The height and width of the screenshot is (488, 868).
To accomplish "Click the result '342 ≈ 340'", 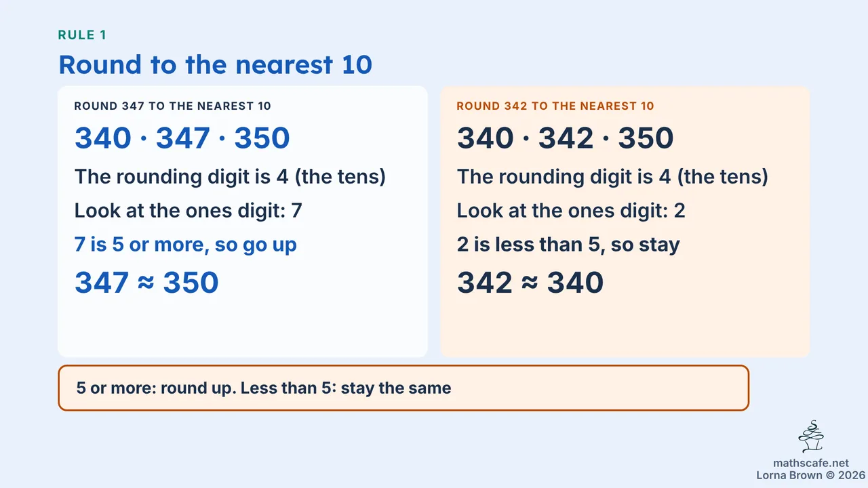I will click(530, 283).
